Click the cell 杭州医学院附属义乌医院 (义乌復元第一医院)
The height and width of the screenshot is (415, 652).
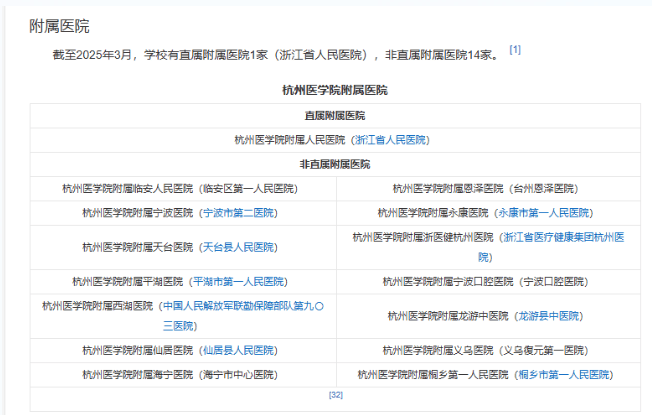point(489,351)
